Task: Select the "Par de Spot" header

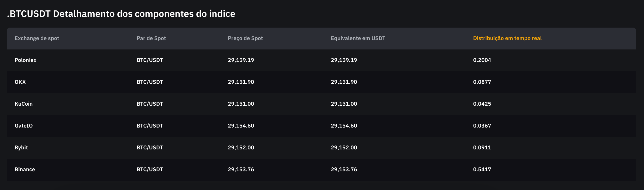Action: pyautogui.click(x=151, y=38)
